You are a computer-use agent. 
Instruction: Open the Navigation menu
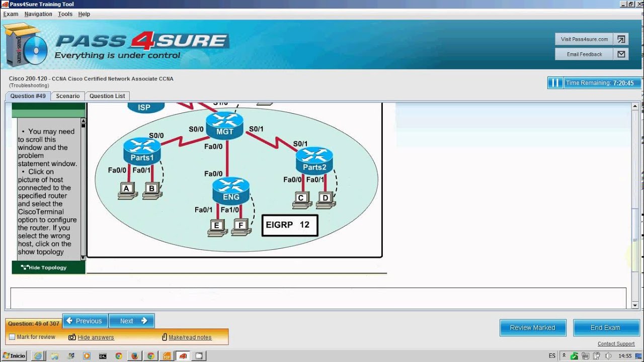[38, 14]
